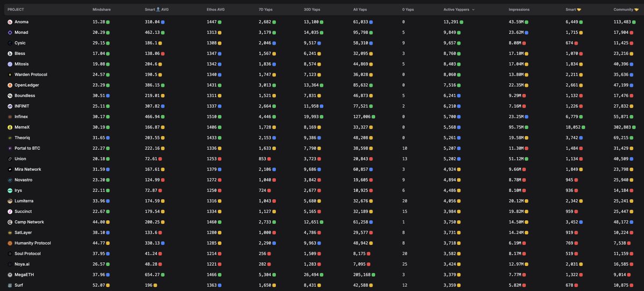Click the Theoriq project logo

point(10,138)
